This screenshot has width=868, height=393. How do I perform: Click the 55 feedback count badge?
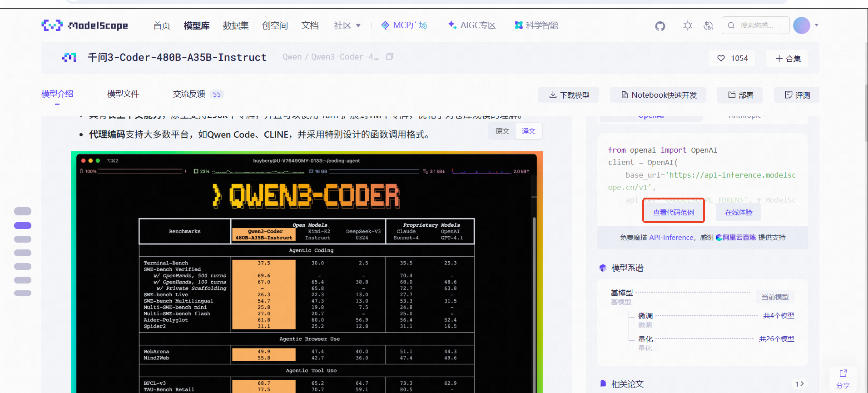point(217,94)
